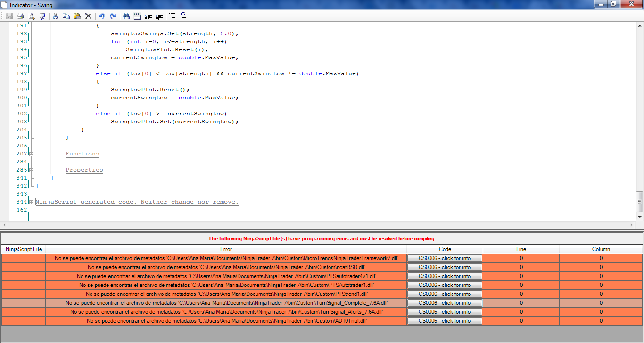The image size is (644, 343).
Task: Click line 202's else if statement
Action: tap(161, 114)
